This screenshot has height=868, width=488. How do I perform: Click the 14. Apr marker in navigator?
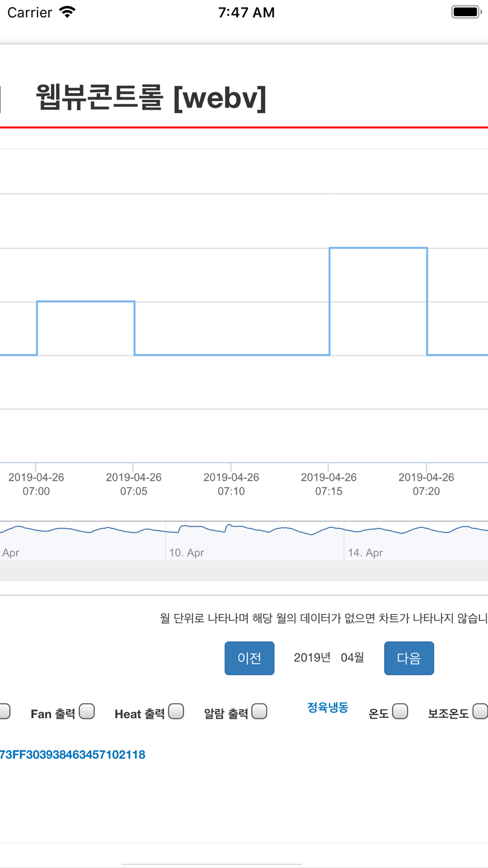[x=365, y=553]
